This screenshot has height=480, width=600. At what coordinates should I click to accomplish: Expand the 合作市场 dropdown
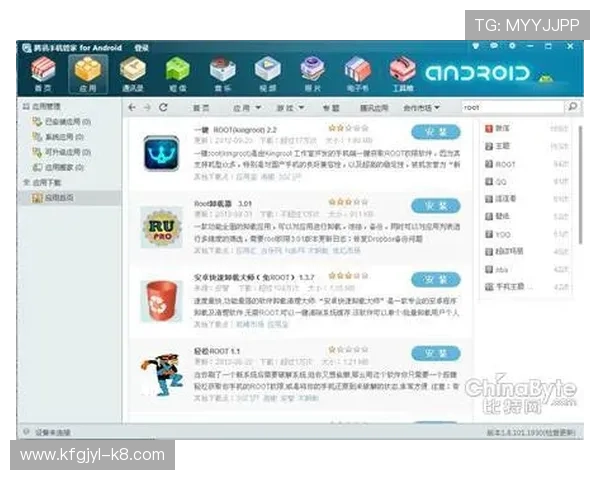tap(421, 108)
